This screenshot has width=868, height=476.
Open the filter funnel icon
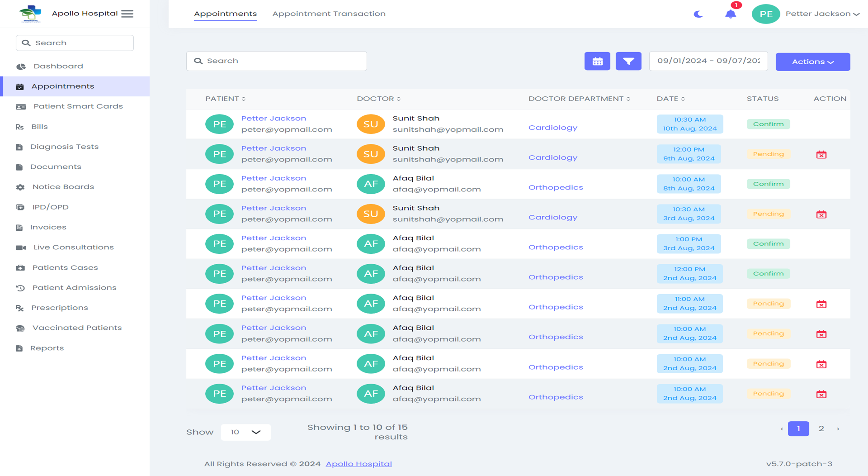628,61
